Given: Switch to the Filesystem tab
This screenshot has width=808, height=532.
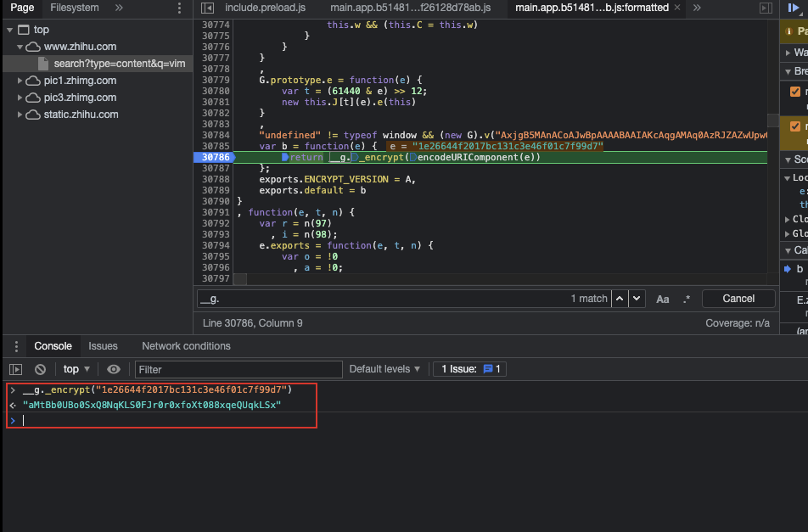Looking at the screenshot, I should [74, 8].
